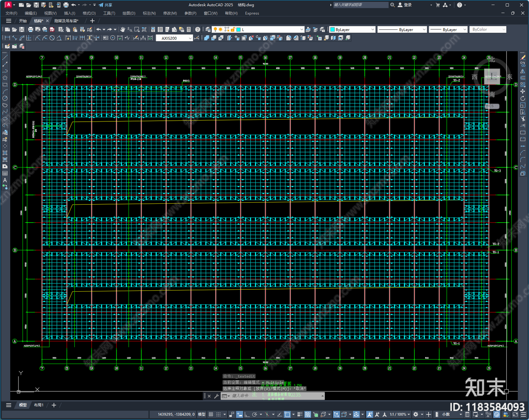The width and height of the screenshot is (529, 420).
Task: Select the Line tool in left toolbar
Action: [x=5, y=58]
